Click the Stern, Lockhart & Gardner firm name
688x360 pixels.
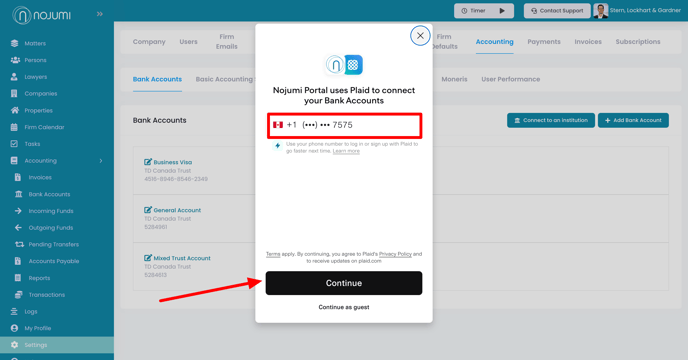coord(645,11)
